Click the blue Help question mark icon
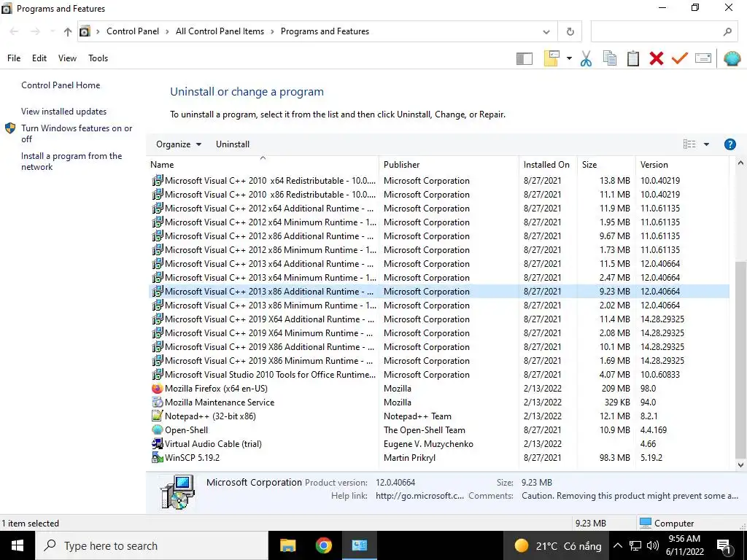This screenshot has width=747, height=560. pyautogui.click(x=729, y=144)
